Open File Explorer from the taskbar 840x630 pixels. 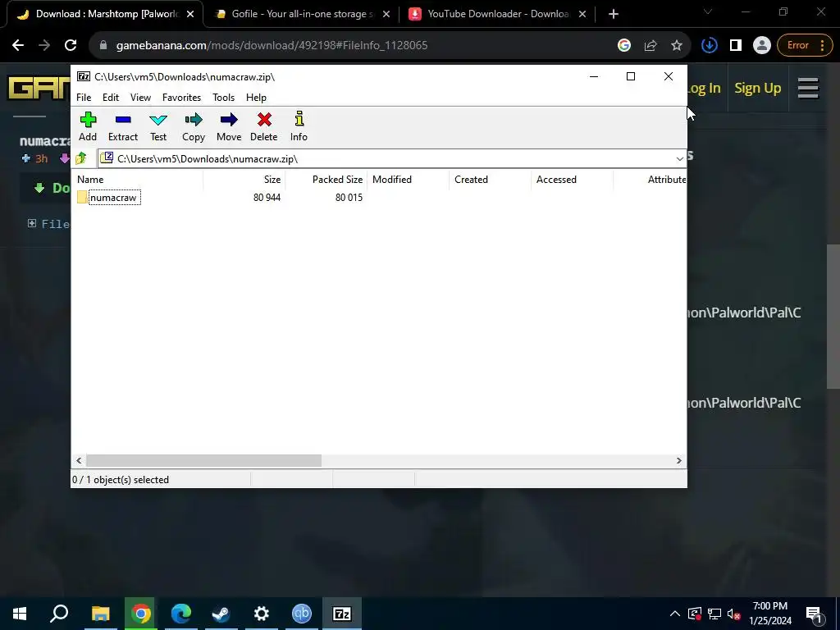(100, 614)
